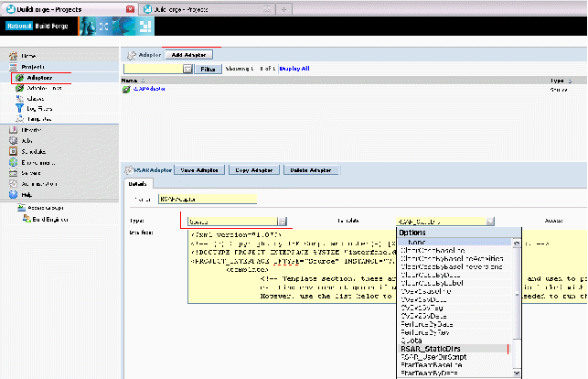
Task: Choose the None option in the template list
Action: tap(454, 243)
